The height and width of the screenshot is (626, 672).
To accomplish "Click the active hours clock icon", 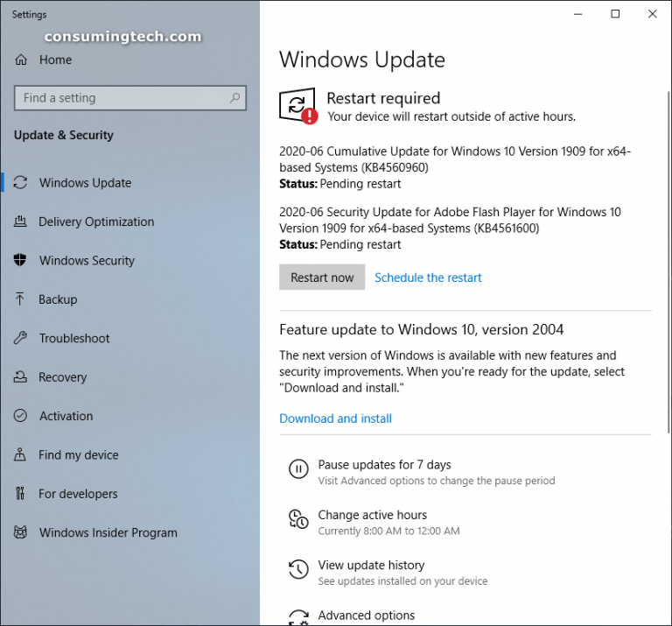I will click(298, 519).
